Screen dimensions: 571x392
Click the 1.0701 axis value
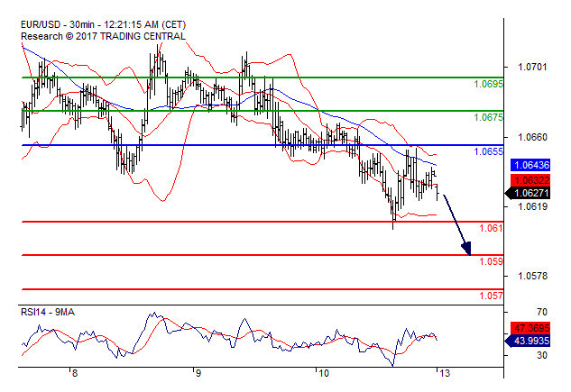(x=532, y=67)
